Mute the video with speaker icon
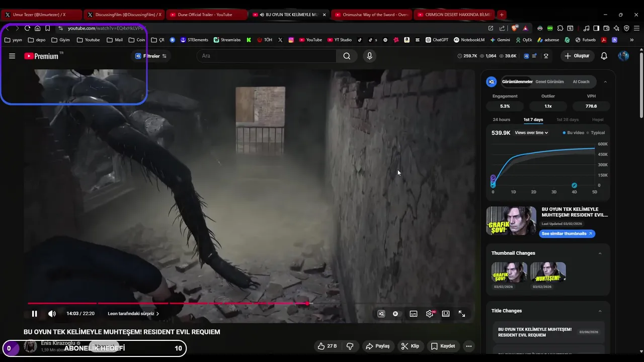Screen dimensions: 644x362 52,314
